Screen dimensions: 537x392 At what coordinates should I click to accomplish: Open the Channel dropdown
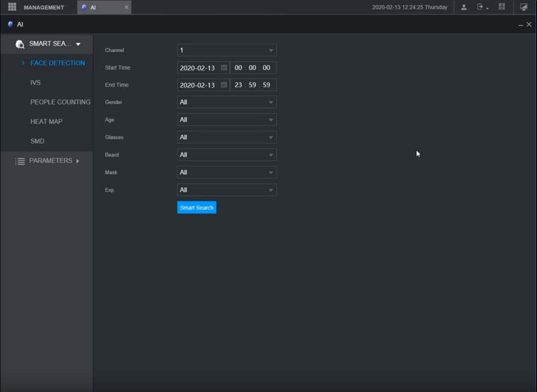click(x=227, y=50)
